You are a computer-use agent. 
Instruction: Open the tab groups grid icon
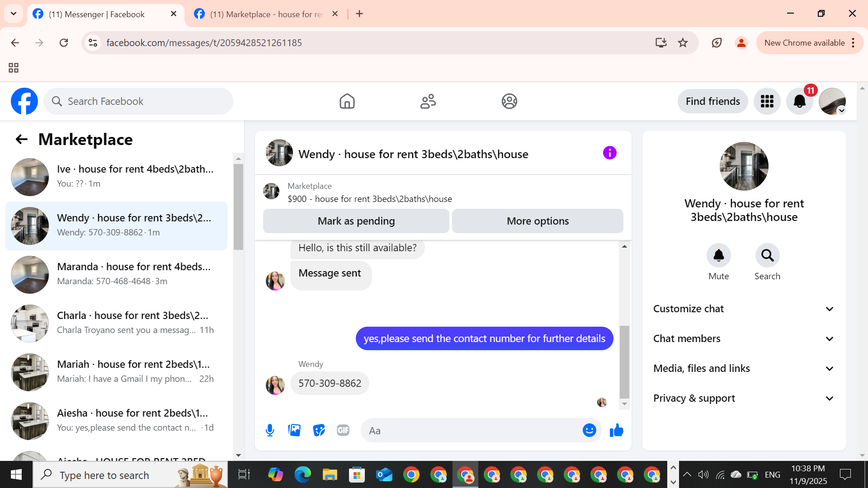(14, 68)
